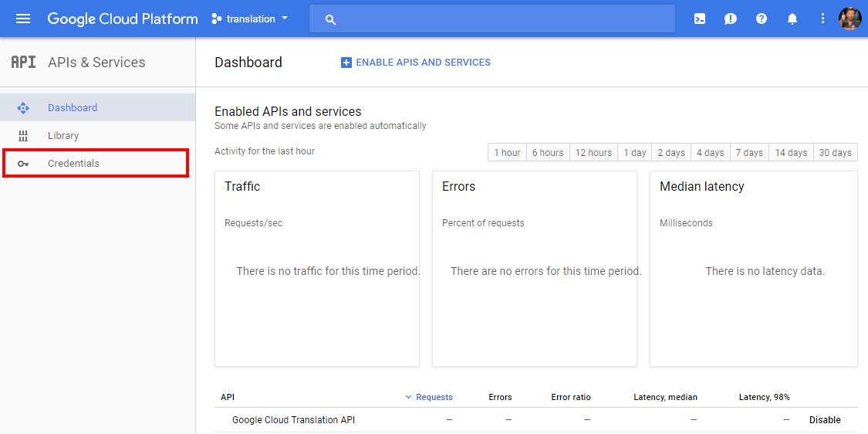Expand the translation project dropdown

pos(285,19)
